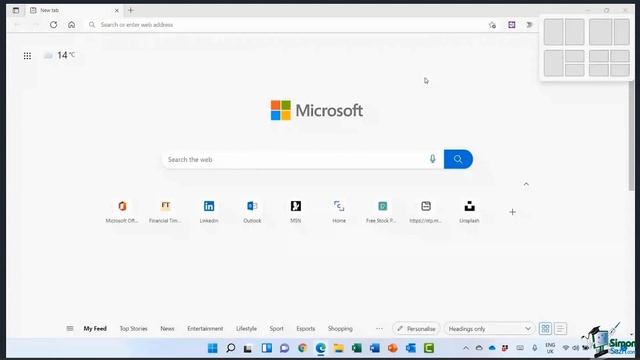Open the MSN quick link
The image size is (640, 360).
point(296,211)
